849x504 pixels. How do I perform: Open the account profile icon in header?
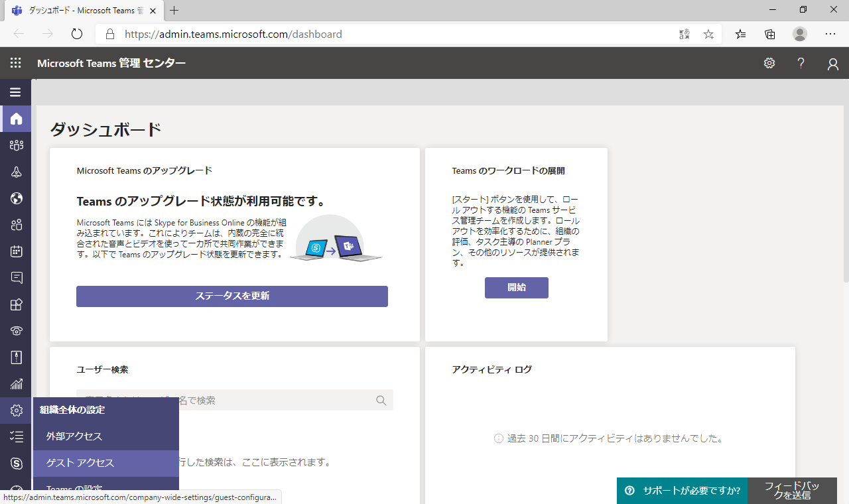[x=833, y=64]
